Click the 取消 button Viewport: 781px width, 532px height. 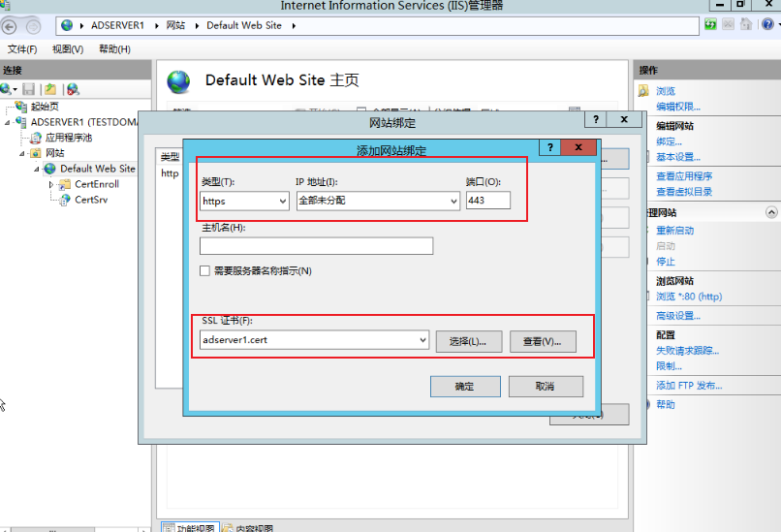(546, 387)
